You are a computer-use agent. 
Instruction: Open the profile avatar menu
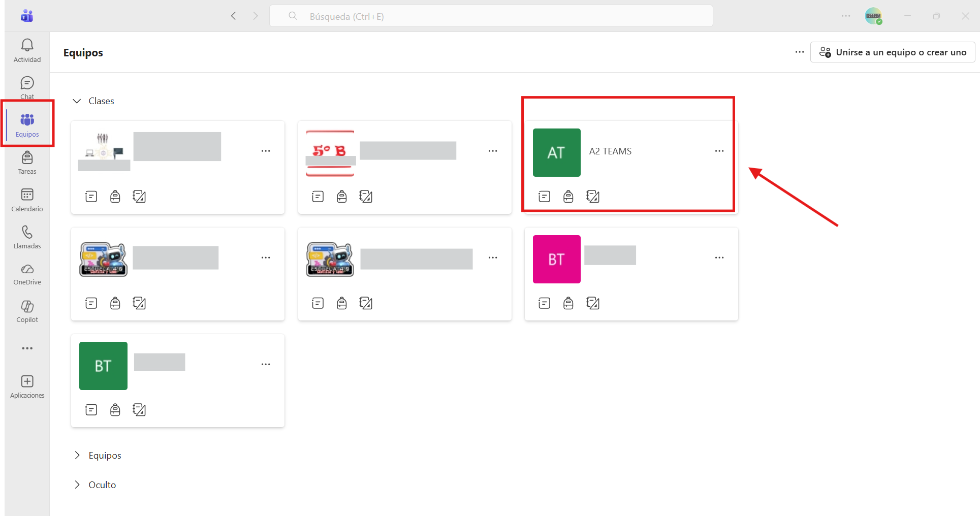[x=873, y=16]
